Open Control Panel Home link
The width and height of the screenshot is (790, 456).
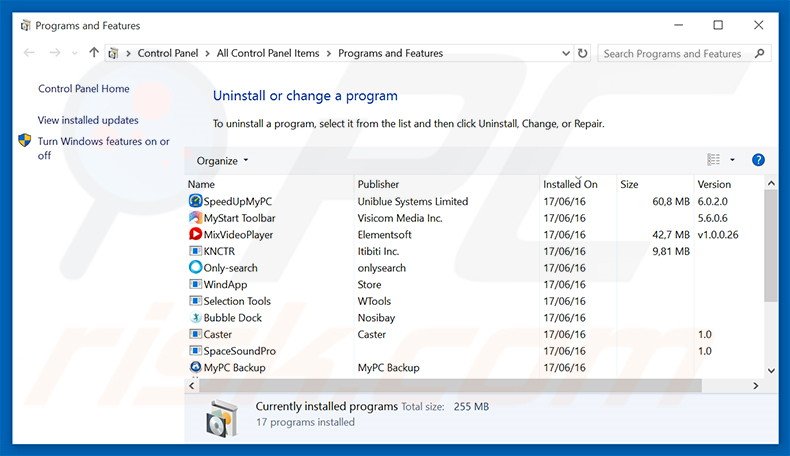pos(84,89)
